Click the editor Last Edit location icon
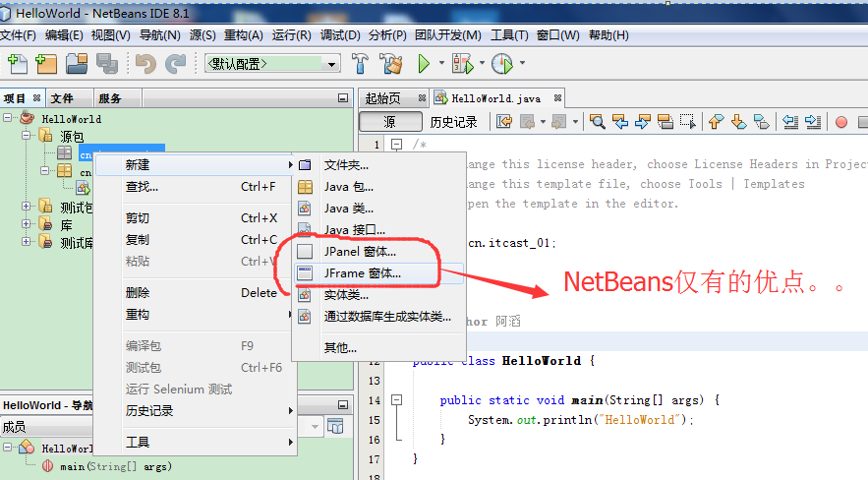Image resolution: width=868 pixels, height=480 pixels. (x=503, y=122)
